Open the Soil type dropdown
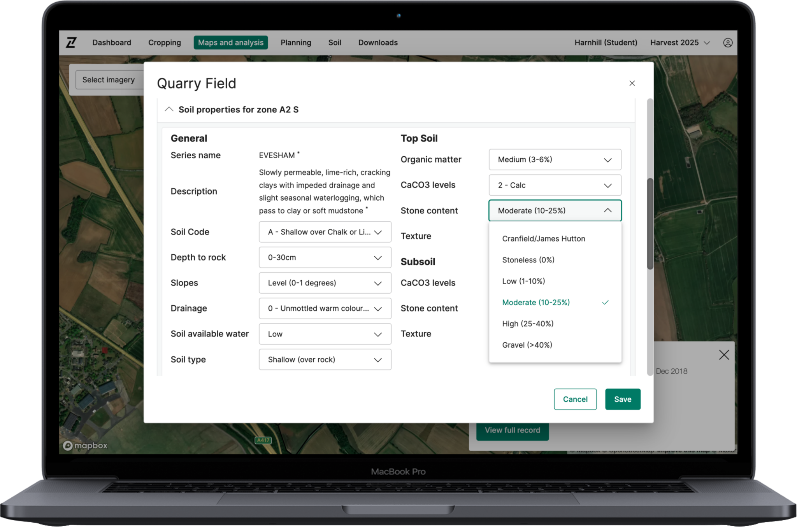The image size is (797, 532). tap(325, 359)
